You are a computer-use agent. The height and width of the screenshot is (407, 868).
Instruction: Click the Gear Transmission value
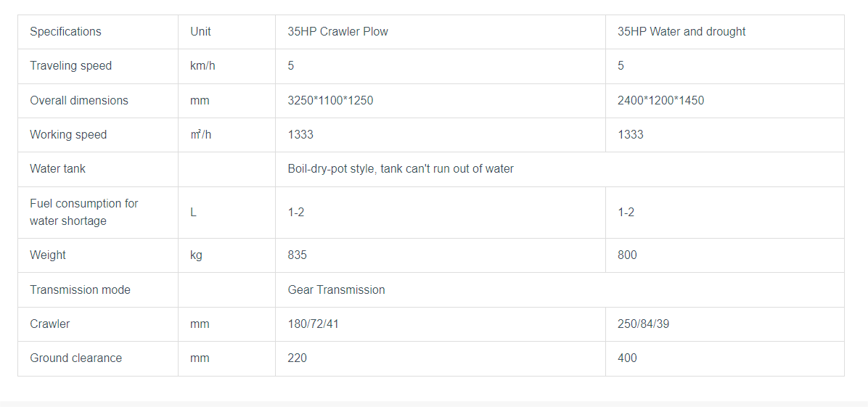336,290
